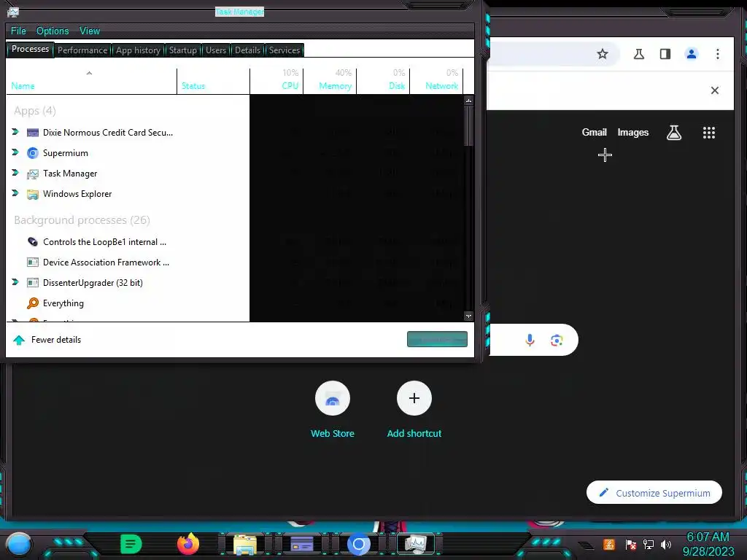The image size is (747, 560).
Task: Select the Processes tab
Action: 30,49
